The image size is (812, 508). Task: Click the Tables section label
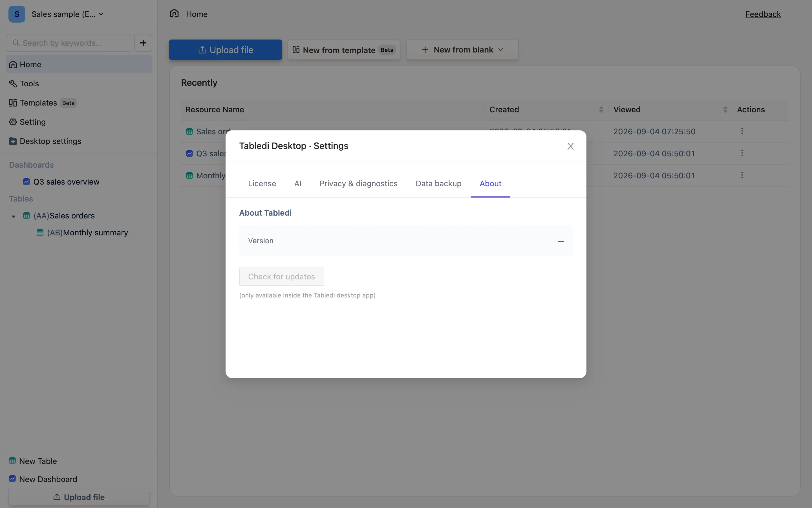[x=21, y=199]
